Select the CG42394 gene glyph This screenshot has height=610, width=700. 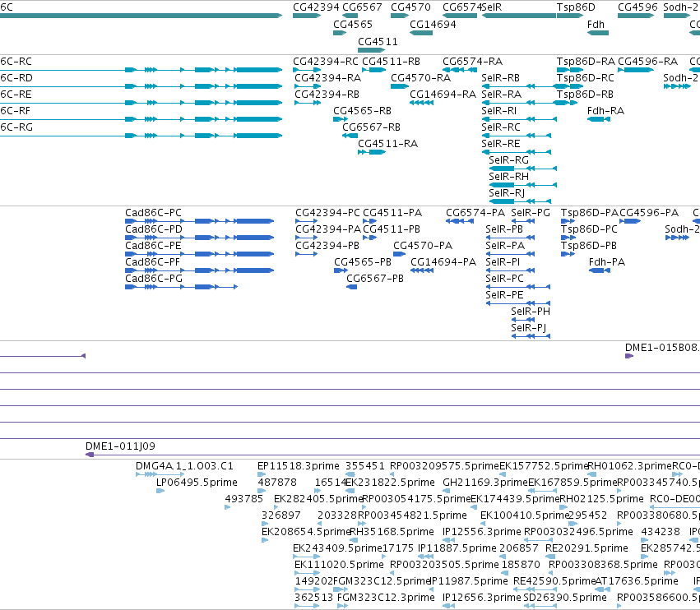click(307, 16)
